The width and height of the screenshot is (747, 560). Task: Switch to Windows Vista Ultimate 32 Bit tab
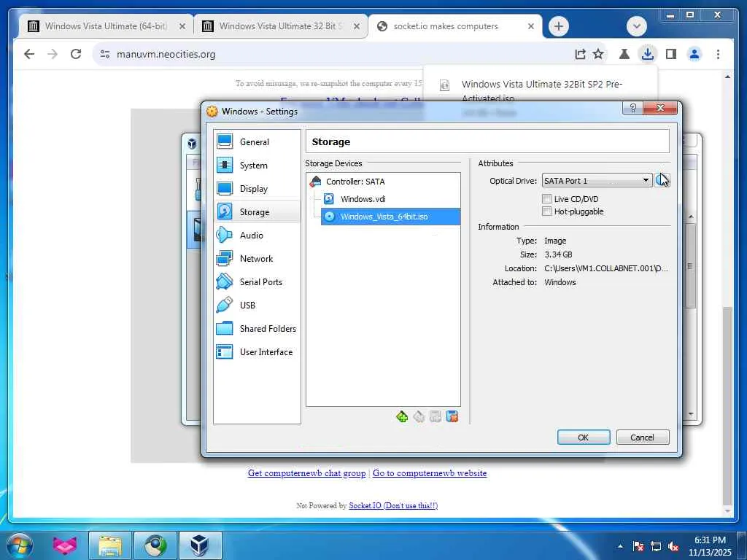point(280,26)
